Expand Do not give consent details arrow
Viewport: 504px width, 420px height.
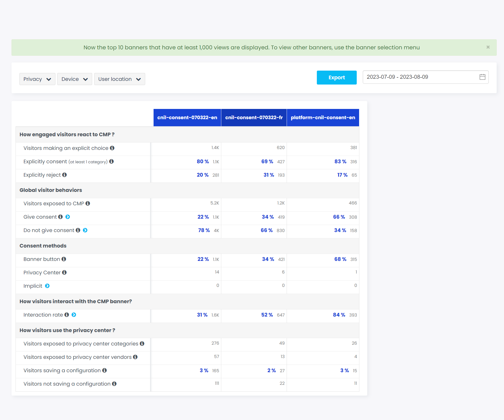click(85, 230)
